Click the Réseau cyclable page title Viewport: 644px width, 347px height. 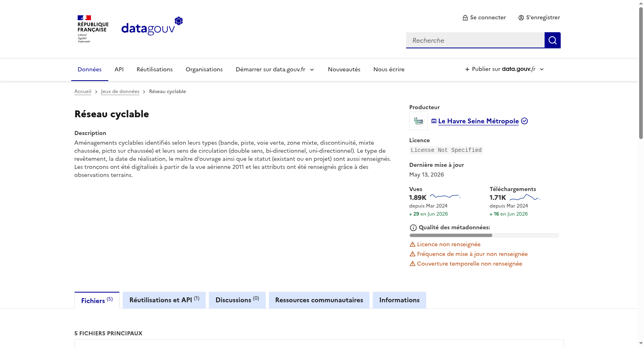[111, 114]
